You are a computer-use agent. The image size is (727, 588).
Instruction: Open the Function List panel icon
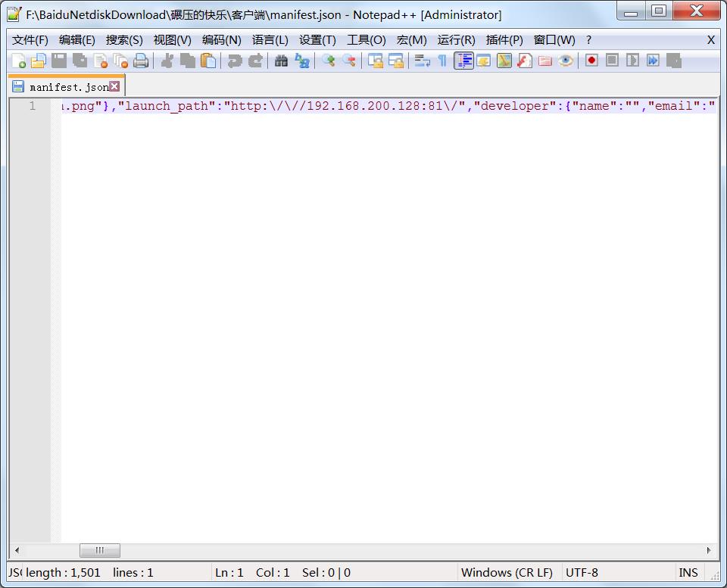tap(524, 61)
